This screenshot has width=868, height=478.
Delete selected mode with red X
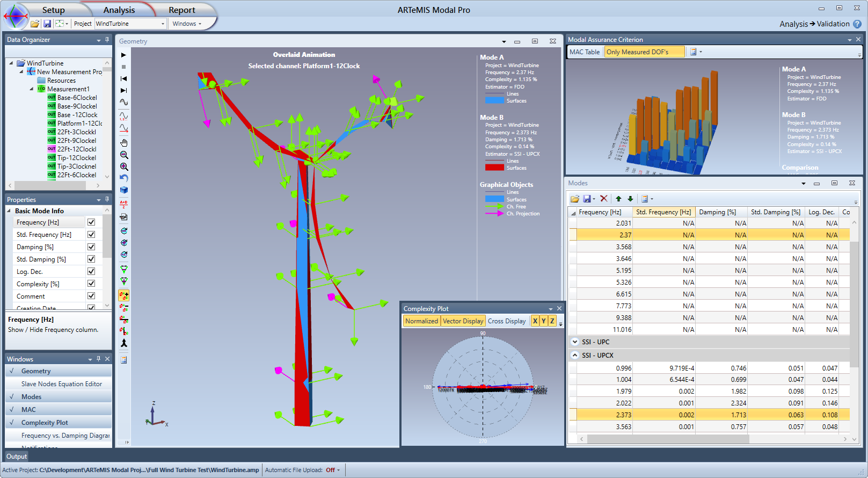[603, 199]
